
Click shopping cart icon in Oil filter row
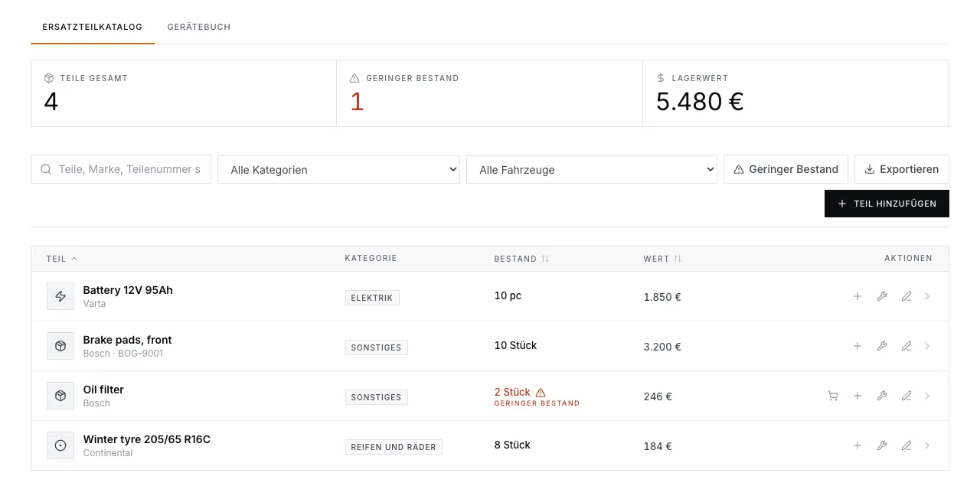[x=833, y=396]
